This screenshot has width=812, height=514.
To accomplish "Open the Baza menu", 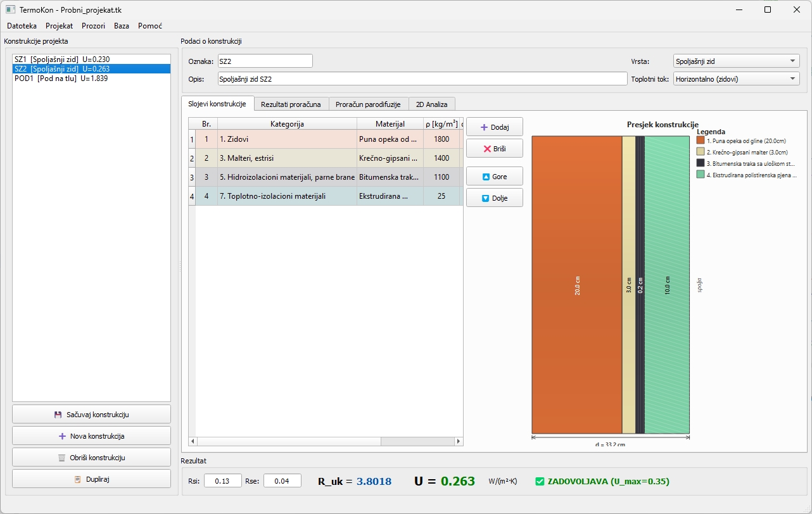I will (122, 26).
